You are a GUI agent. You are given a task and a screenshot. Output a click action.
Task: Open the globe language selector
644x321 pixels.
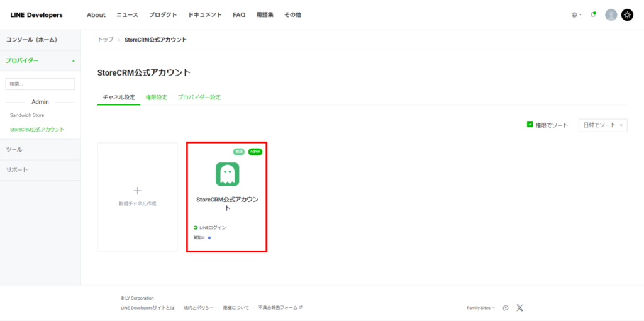pyautogui.click(x=576, y=15)
